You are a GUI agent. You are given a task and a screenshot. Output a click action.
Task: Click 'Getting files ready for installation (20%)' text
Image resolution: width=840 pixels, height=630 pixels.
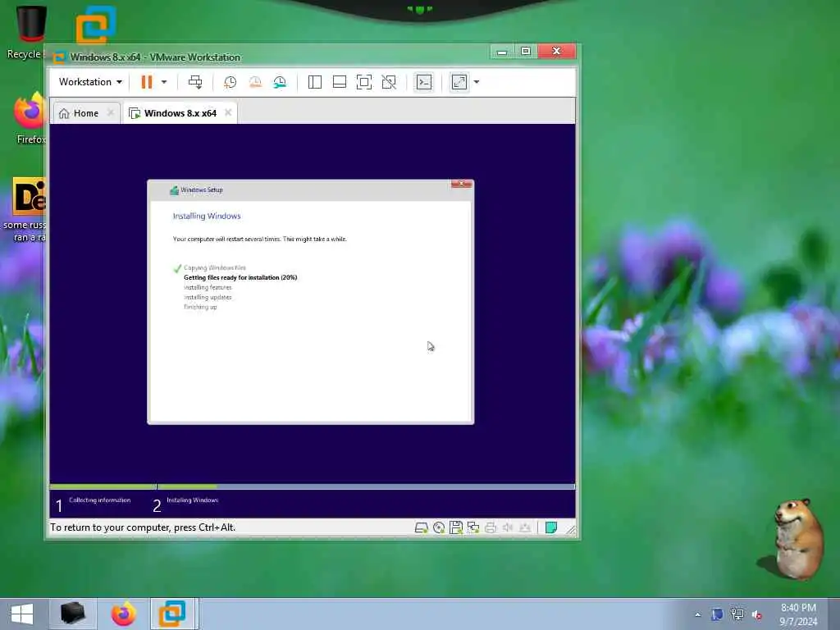coord(240,277)
